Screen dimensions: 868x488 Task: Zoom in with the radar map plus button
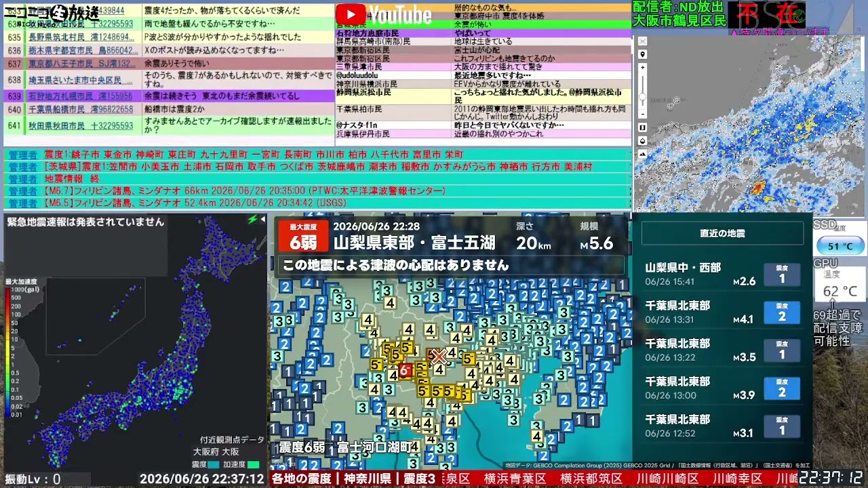pyautogui.click(x=642, y=67)
